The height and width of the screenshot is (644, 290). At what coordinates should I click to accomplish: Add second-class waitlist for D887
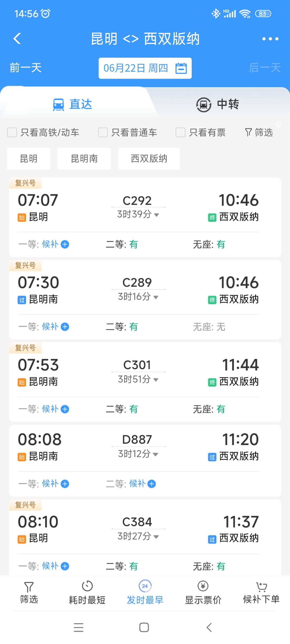[152, 484]
